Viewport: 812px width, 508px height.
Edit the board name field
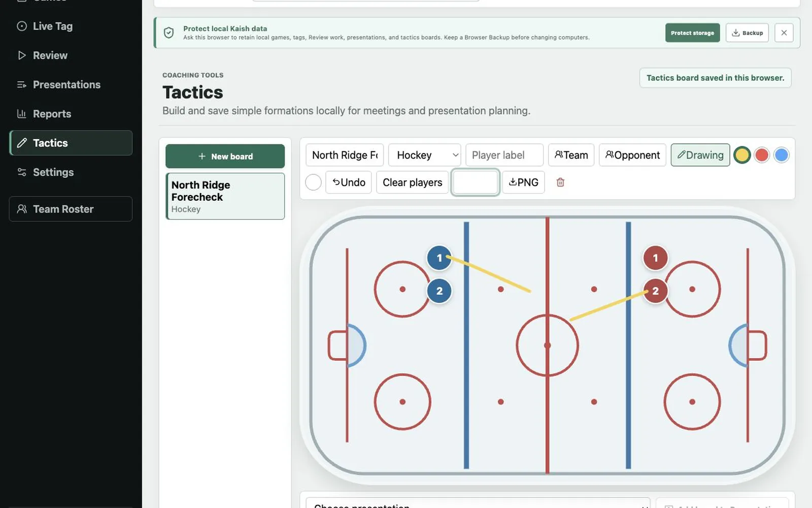click(345, 155)
